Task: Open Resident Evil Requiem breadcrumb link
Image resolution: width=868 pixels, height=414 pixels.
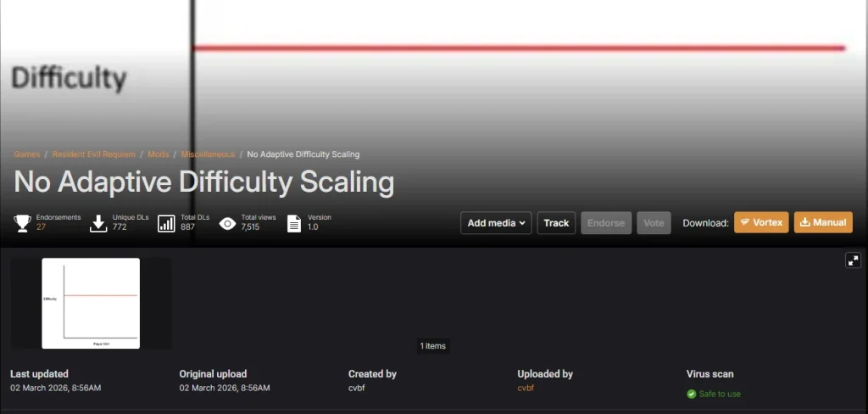Action: coord(93,154)
